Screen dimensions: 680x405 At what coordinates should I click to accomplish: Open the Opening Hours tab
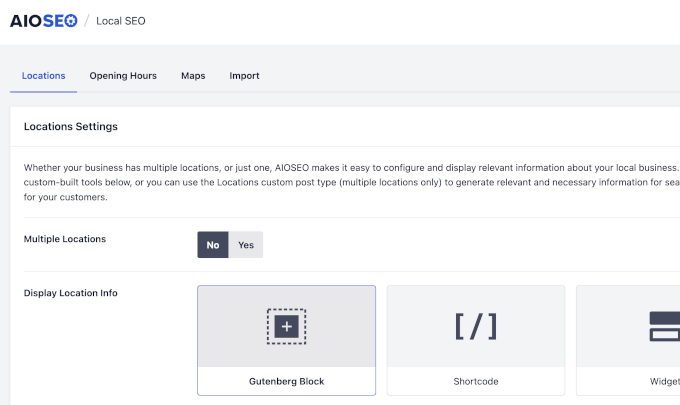click(123, 76)
